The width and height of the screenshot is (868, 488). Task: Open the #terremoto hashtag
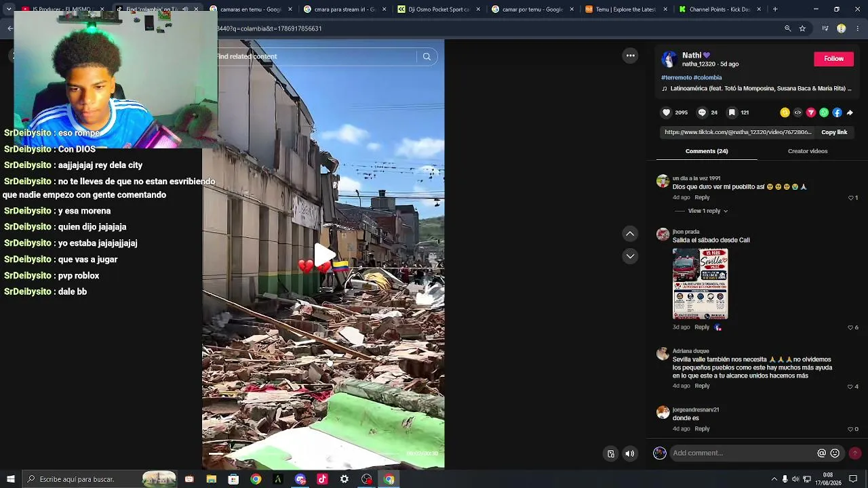(676, 78)
